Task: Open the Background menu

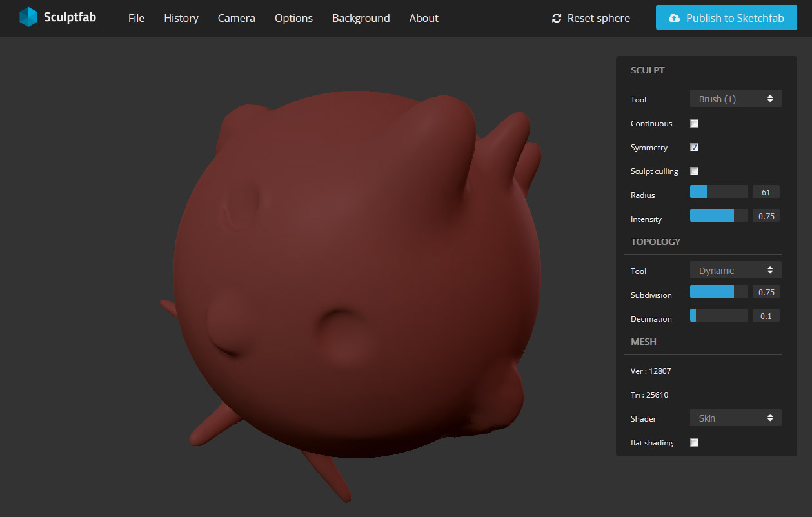Action: [361, 18]
